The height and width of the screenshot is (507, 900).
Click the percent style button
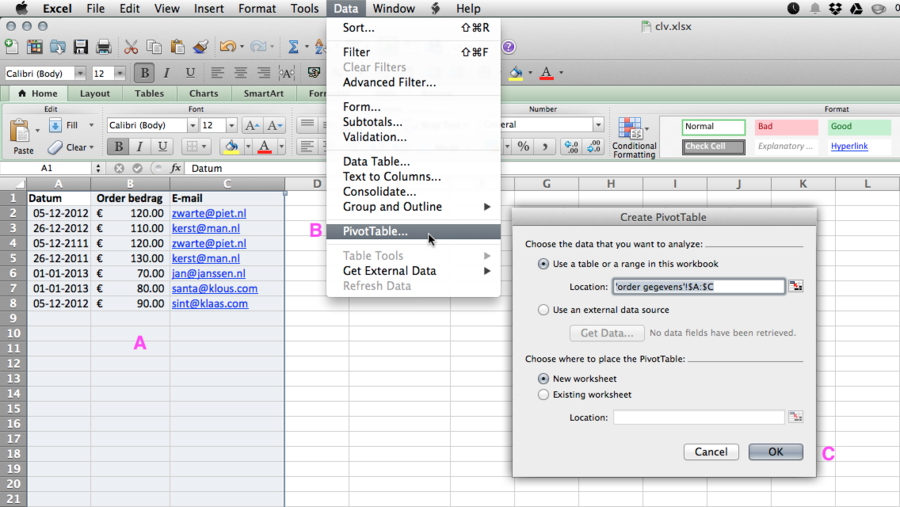(x=523, y=146)
